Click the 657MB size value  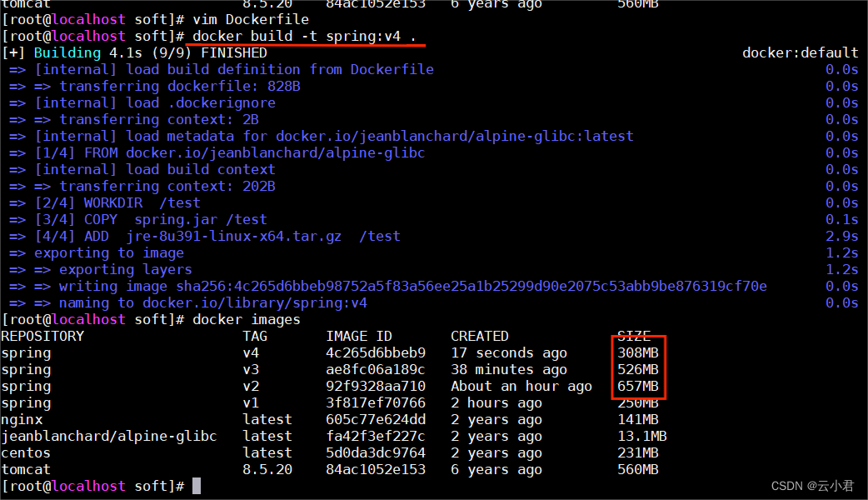pyautogui.click(x=638, y=387)
